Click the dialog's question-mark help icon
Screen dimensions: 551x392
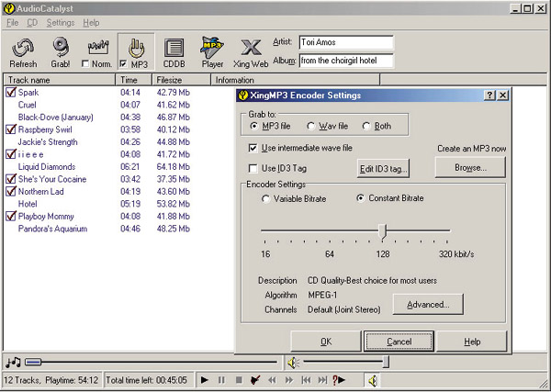click(489, 95)
